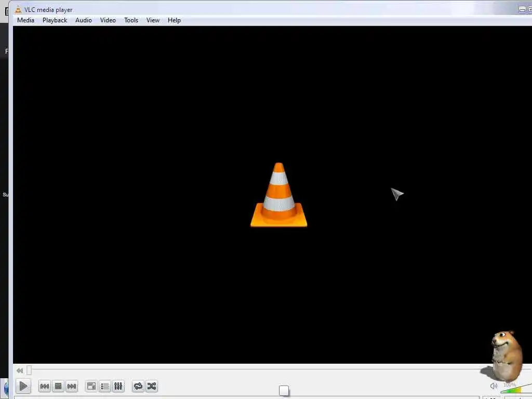Open the Tools menu

pos(131,20)
